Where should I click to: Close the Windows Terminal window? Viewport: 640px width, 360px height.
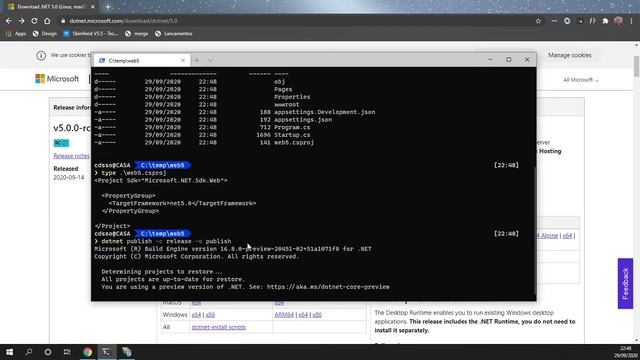527,60
